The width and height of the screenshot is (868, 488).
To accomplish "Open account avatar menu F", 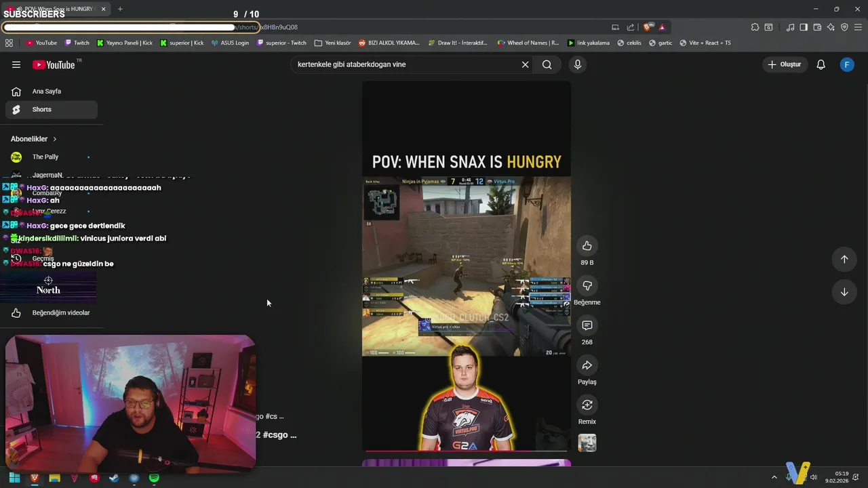I will pyautogui.click(x=846, y=64).
